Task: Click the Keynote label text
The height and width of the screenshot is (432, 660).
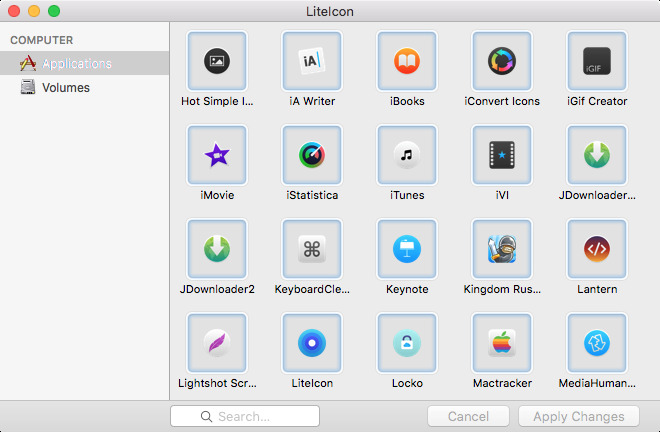Action: (x=407, y=289)
